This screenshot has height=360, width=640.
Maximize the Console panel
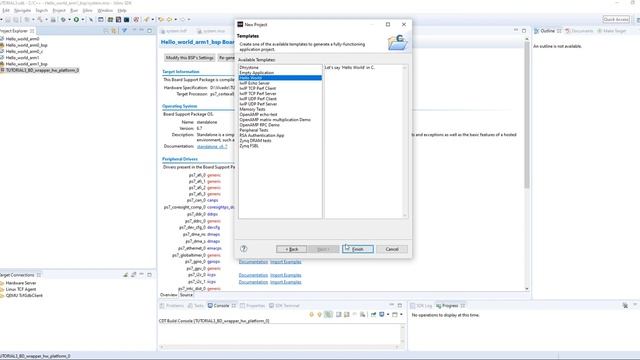pyautogui.click(x=400, y=305)
